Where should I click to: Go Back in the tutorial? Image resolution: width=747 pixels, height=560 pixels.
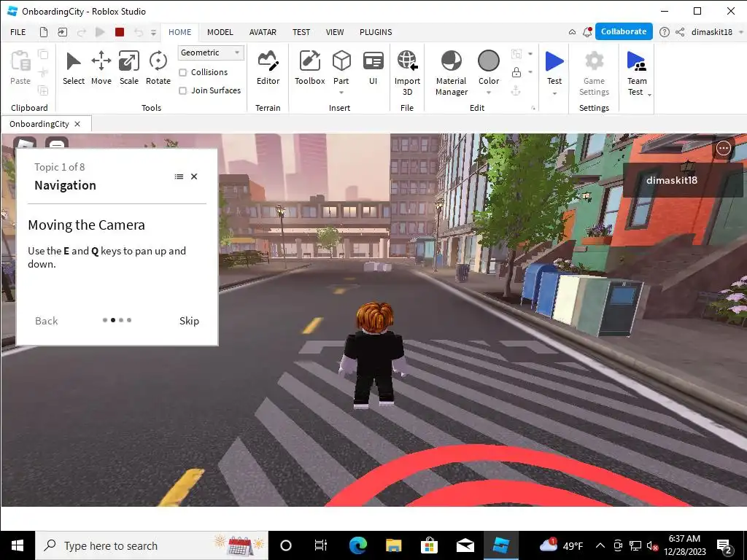pos(46,321)
